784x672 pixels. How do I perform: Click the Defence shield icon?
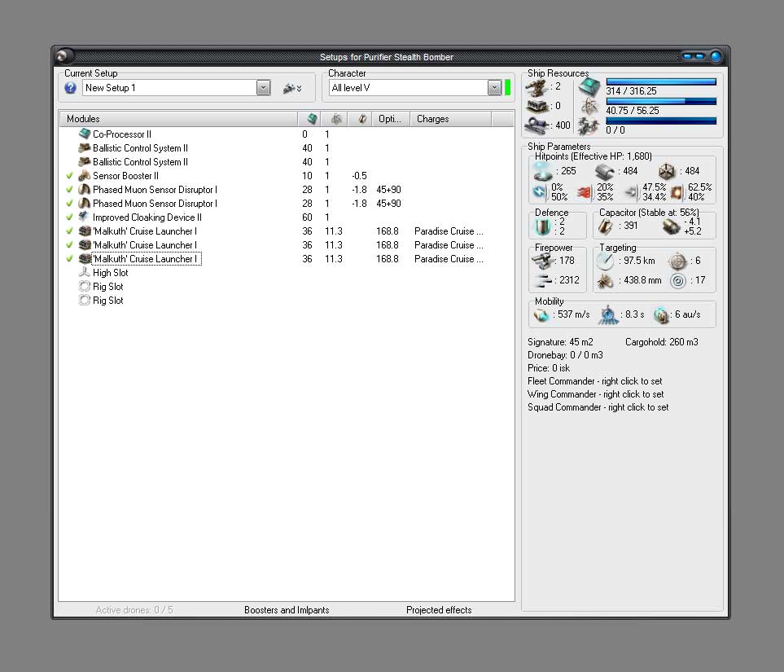[x=542, y=226]
